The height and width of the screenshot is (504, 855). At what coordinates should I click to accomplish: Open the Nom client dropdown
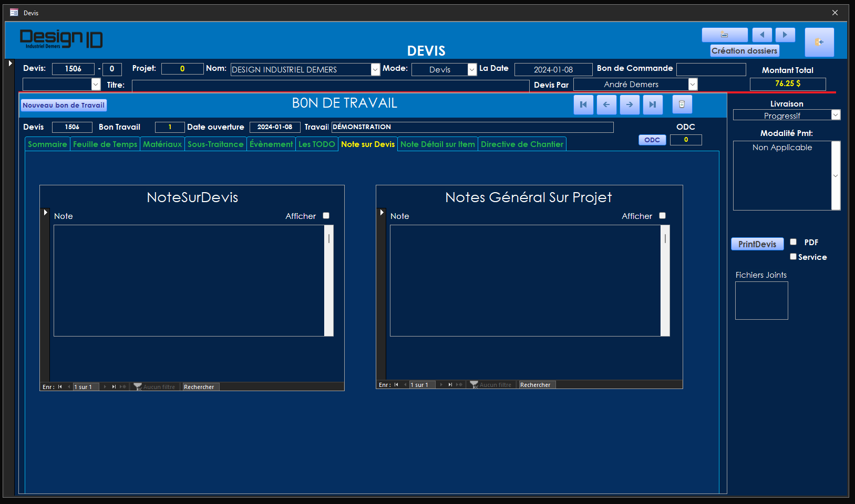pos(375,70)
